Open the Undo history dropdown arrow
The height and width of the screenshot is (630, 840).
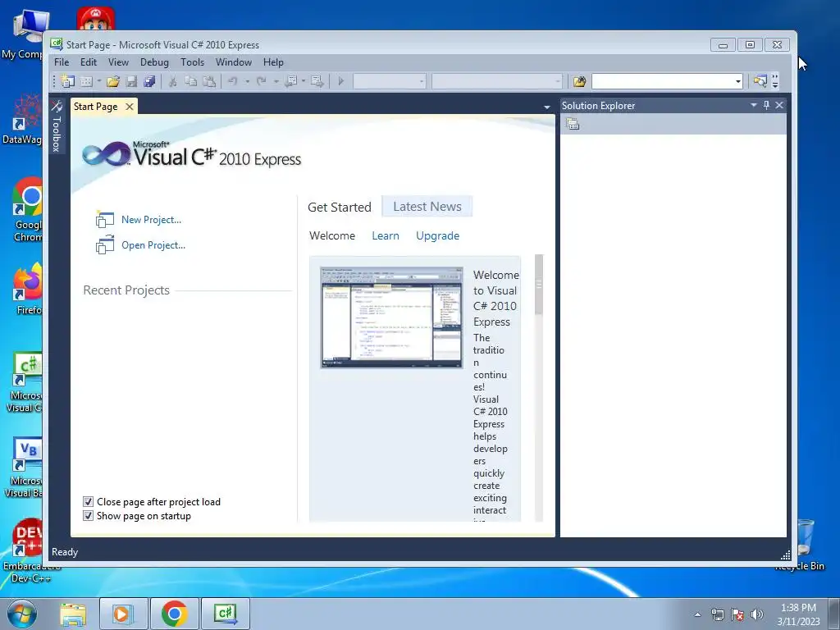[x=247, y=81]
